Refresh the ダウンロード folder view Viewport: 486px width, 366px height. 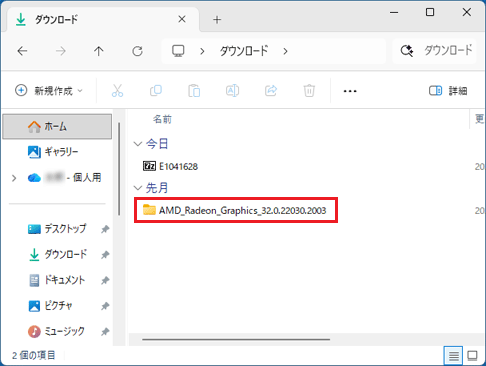pos(137,51)
